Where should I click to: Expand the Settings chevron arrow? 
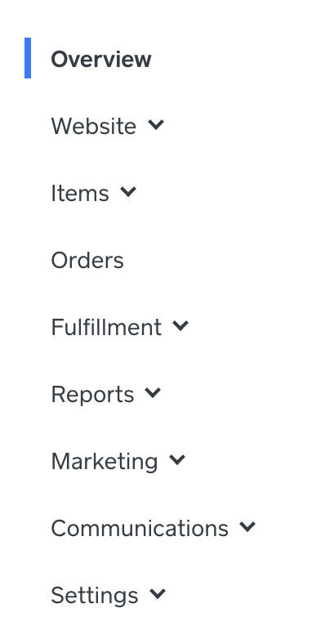pos(158,593)
